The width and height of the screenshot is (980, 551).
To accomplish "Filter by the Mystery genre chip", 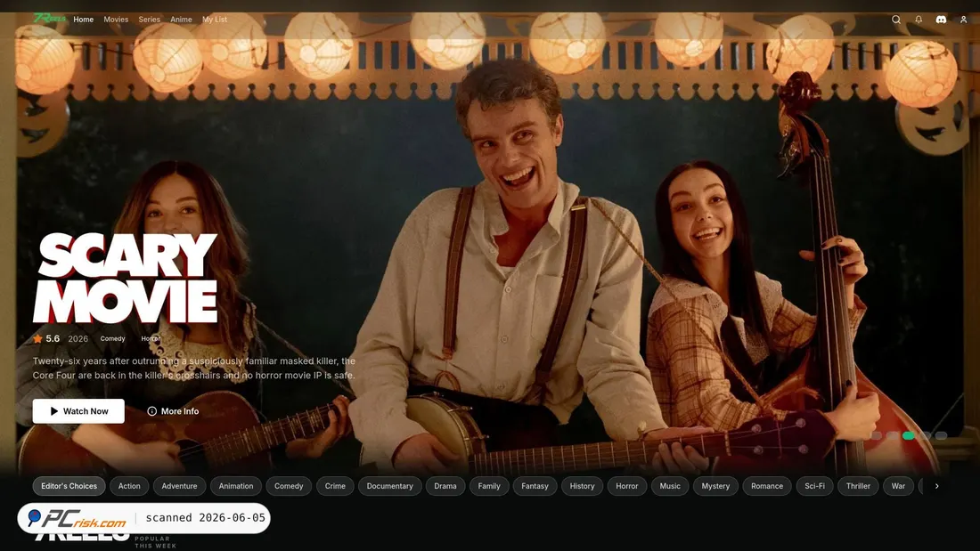I will (x=715, y=486).
